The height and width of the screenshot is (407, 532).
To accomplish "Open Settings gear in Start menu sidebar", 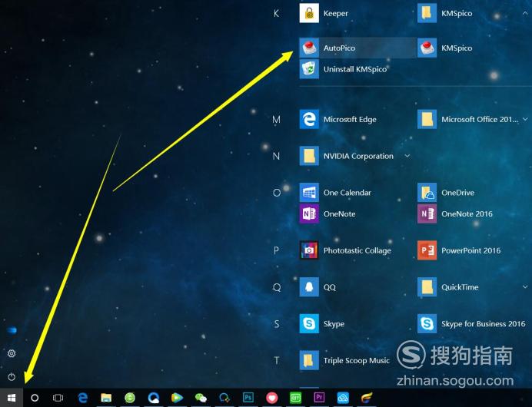I will point(12,353).
